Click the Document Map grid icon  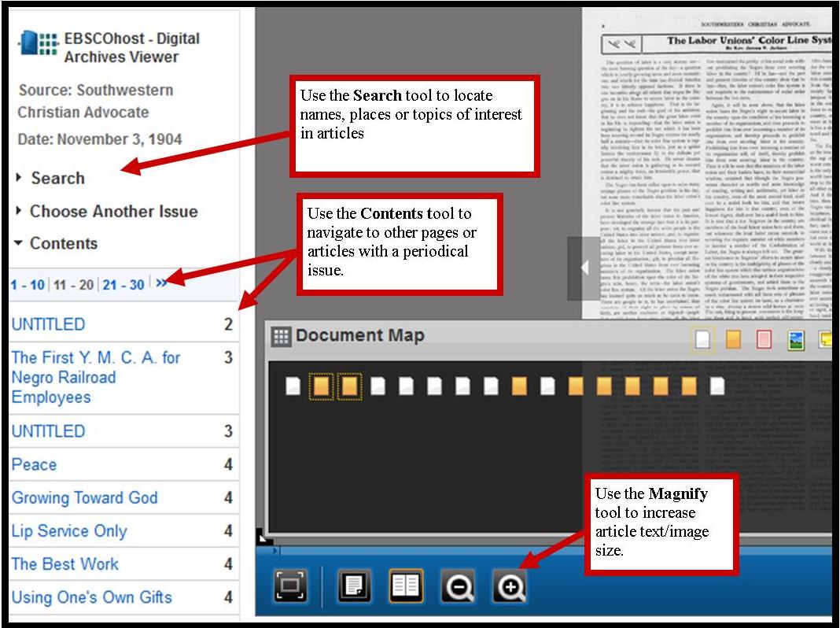[281, 337]
